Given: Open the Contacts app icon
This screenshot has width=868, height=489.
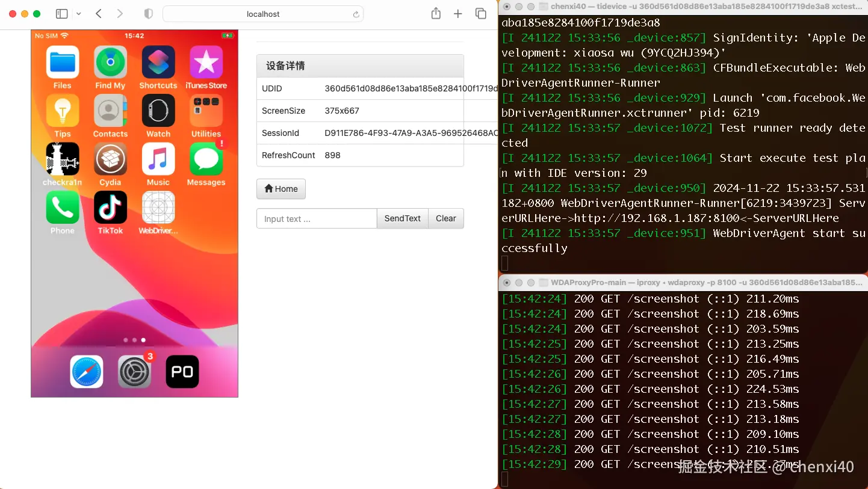Looking at the screenshot, I should coord(110,110).
